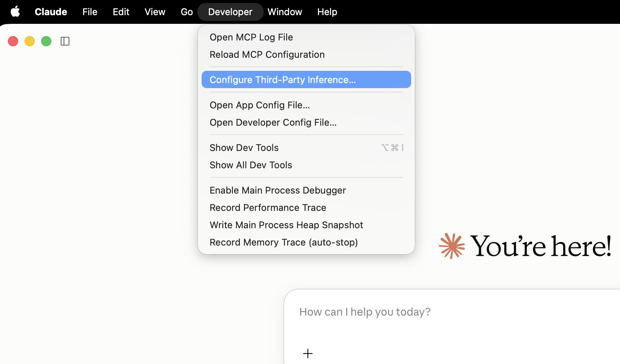Viewport: 620px width, 364px height.
Task: Open the File menu
Action: pyautogui.click(x=90, y=12)
